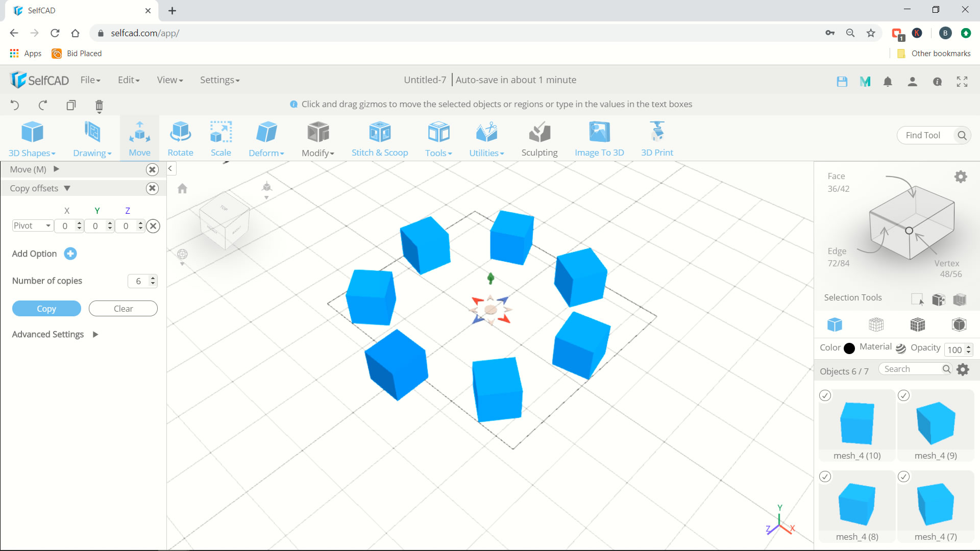This screenshot has width=980, height=551.
Task: Remove the offset row X button
Action: (153, 226)
